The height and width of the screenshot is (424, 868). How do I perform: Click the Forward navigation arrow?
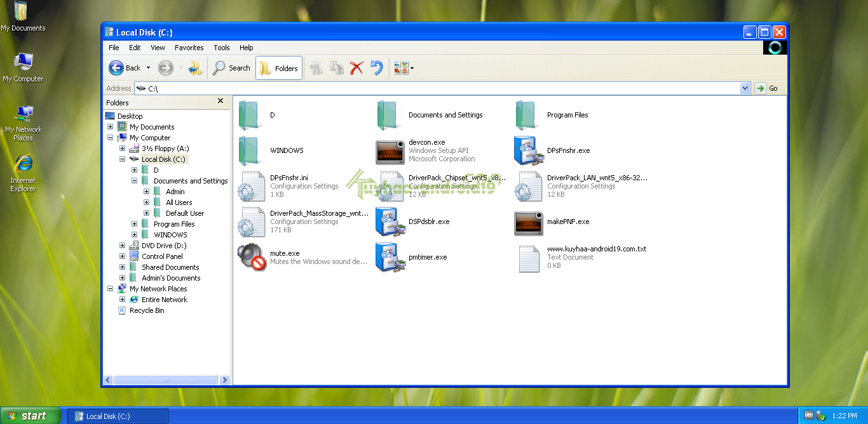(166, 68)
